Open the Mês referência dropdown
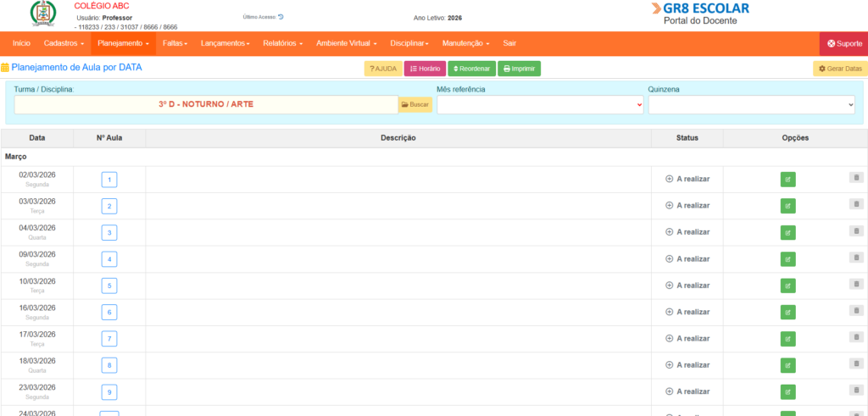Image resolution: width=868 pixels, height=416 pixels. click(x=540, y=104)
